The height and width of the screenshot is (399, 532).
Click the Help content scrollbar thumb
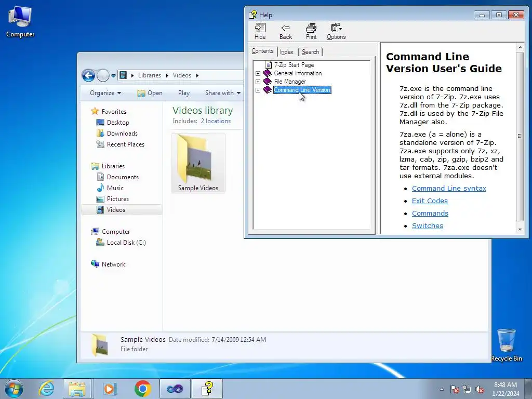(520, 137)
